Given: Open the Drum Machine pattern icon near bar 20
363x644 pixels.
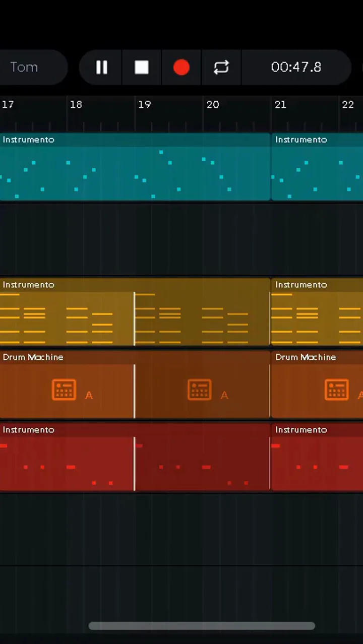Looking at the screenshot, I should 200,390.
